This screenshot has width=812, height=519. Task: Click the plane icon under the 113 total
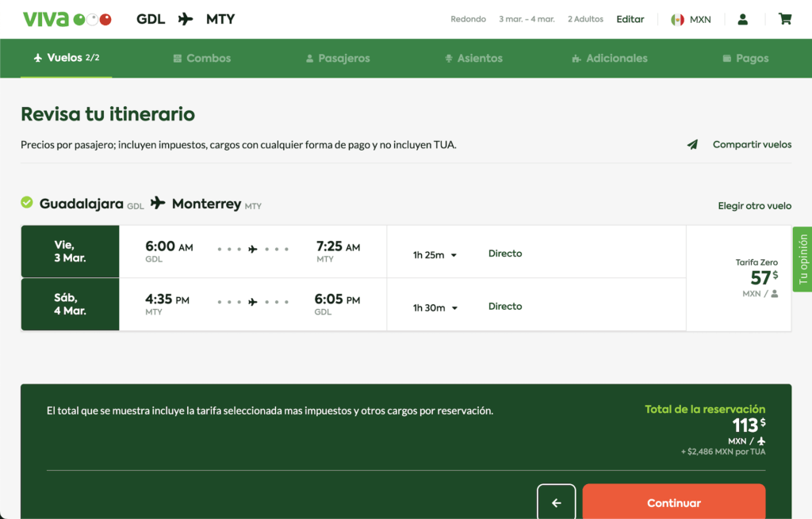pyautogui.click(x=761, y=441)
